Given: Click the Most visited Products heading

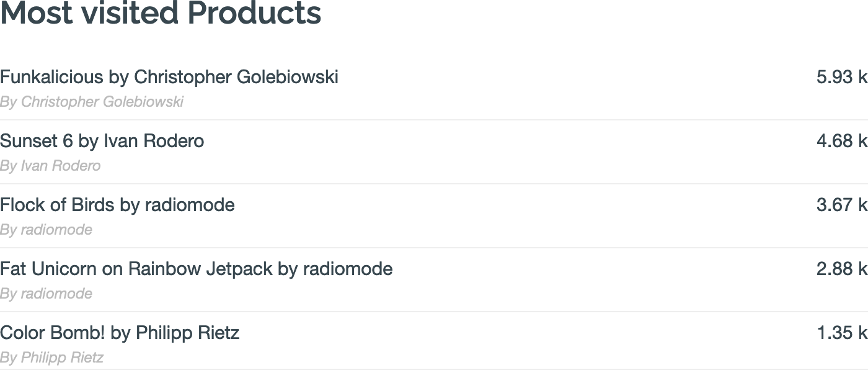Looking at the screenshot, I should click(x=161, y=13).
